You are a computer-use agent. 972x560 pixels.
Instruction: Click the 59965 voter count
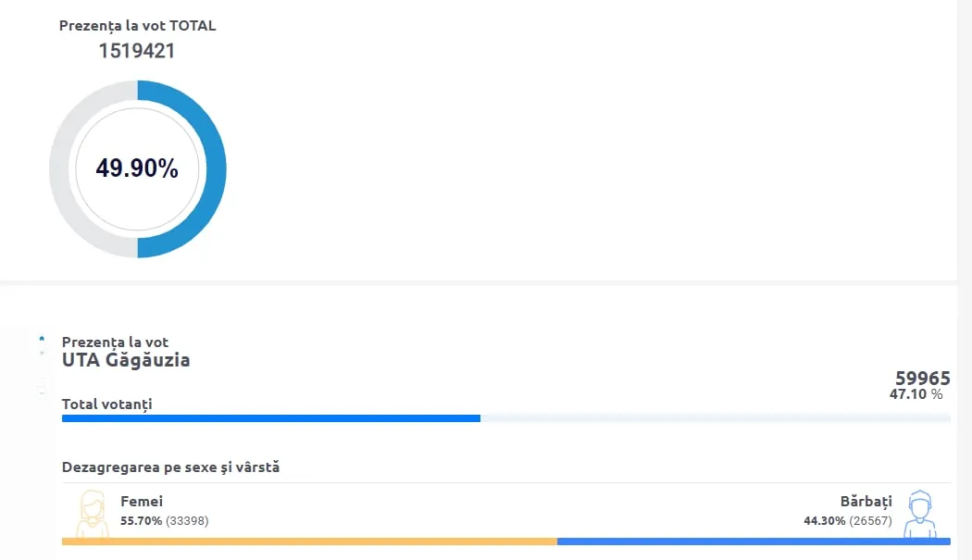[x=922, y=378]
